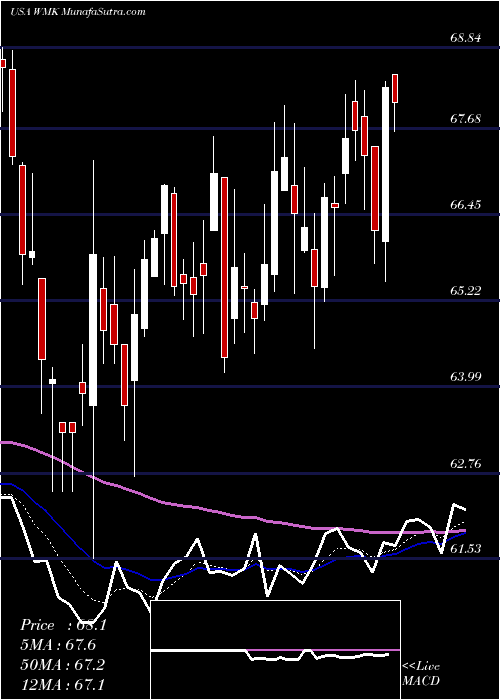The image size is (500, 700).
Task: Click the 5MA : 67.6 readout
Action: [x=58, y=645]
